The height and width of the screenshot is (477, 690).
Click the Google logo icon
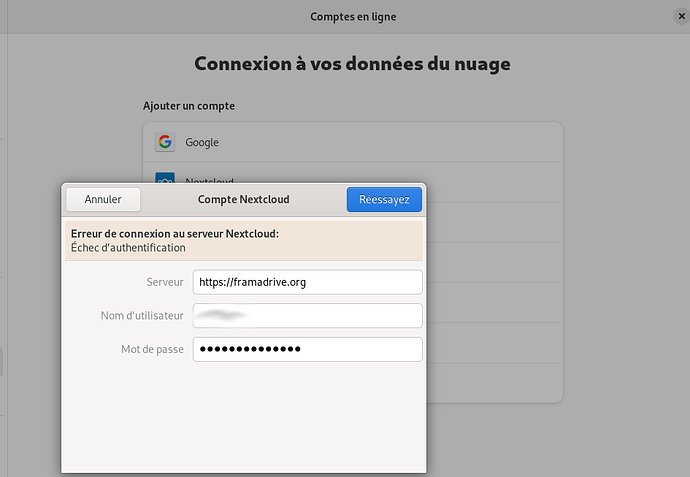165,142
